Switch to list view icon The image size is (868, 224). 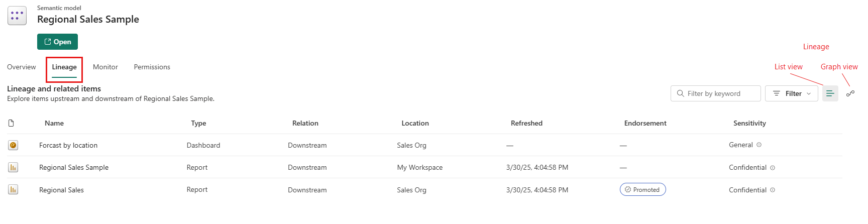[830, 93]
